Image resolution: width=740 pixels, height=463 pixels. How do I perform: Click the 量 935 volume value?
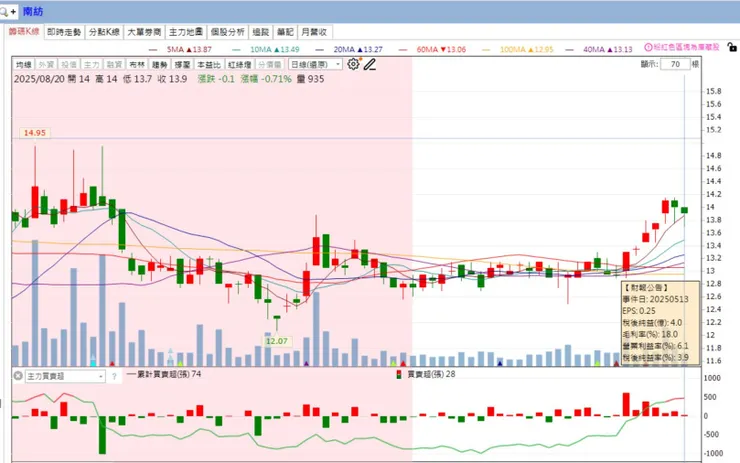pos(311,79)
